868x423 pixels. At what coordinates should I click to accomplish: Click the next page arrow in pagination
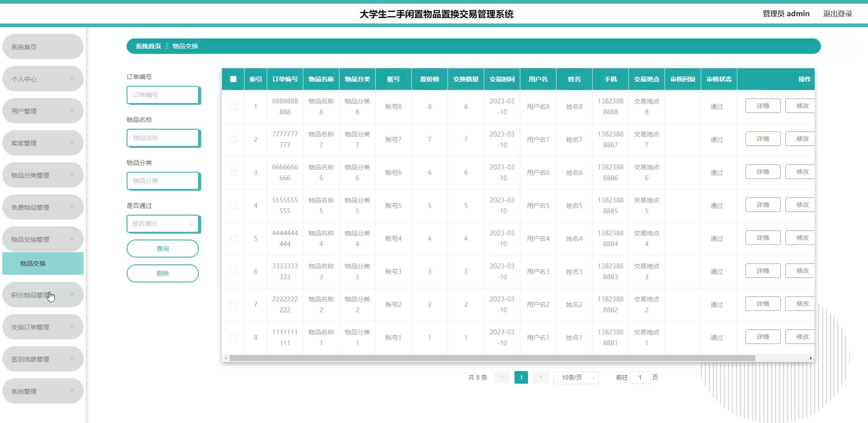540,377
